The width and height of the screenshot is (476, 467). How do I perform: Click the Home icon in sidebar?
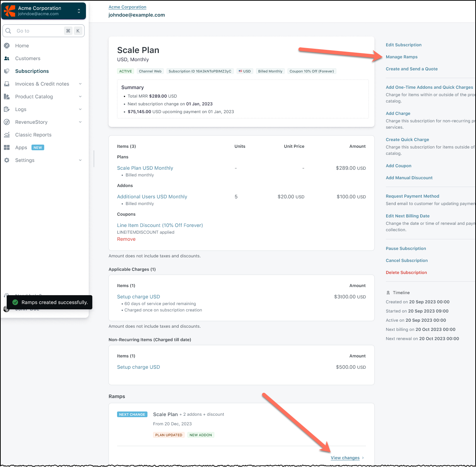point(7,46)
